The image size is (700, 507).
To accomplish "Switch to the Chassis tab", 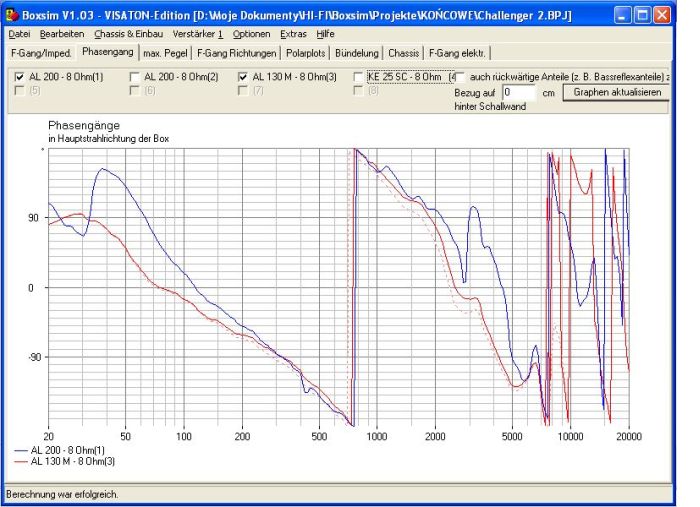I will [x=404, y=53].
